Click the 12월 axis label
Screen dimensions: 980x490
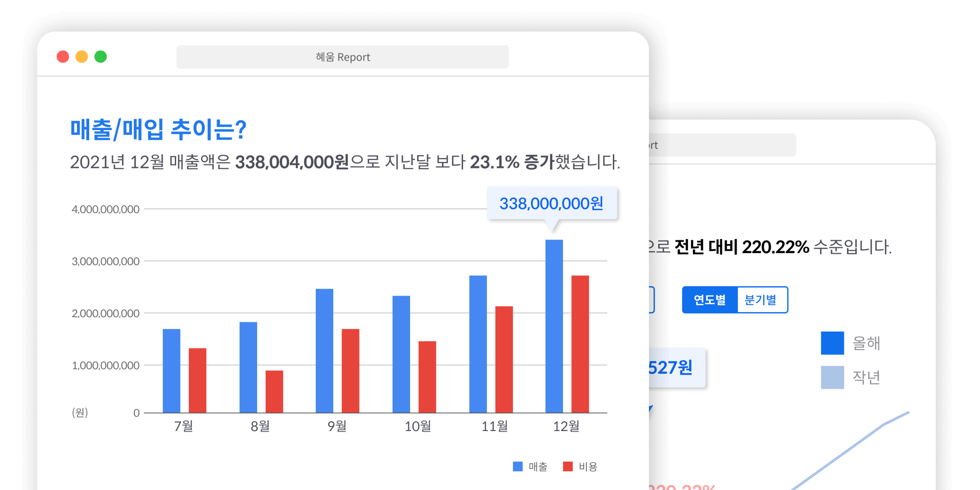point(566,426)
